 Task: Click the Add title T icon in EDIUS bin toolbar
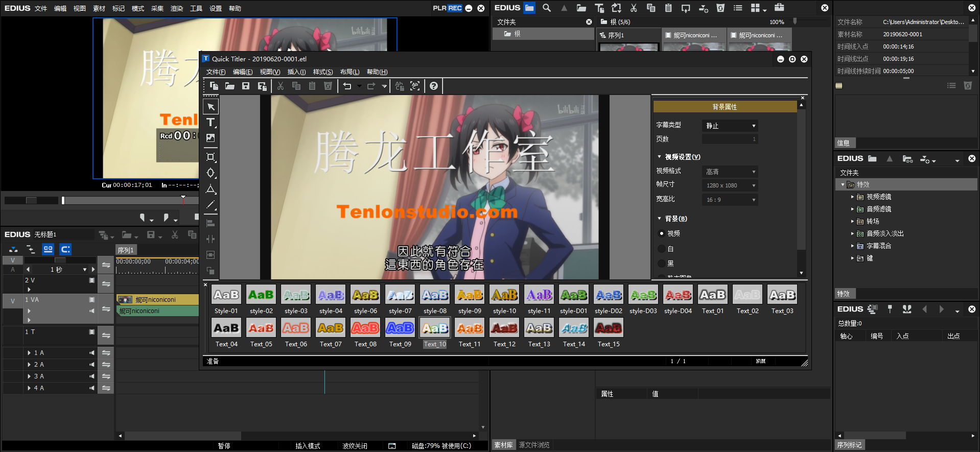click(599, 8)
